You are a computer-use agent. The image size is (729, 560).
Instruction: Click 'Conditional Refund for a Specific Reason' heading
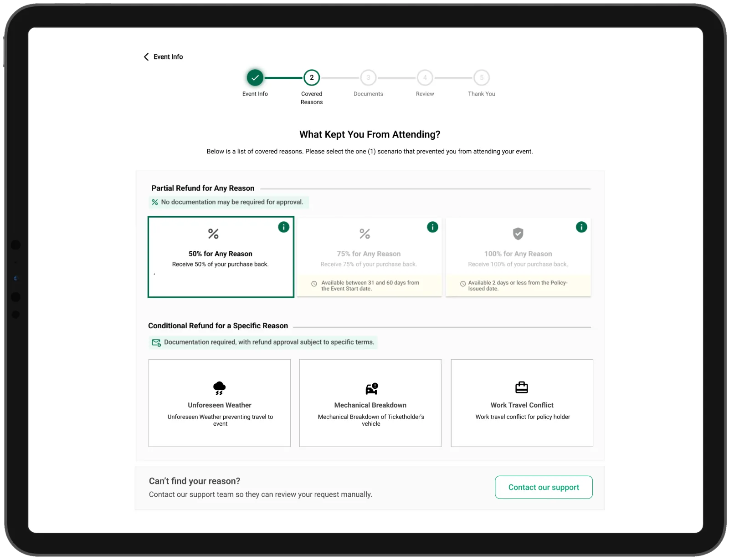(x=218, y=326)
